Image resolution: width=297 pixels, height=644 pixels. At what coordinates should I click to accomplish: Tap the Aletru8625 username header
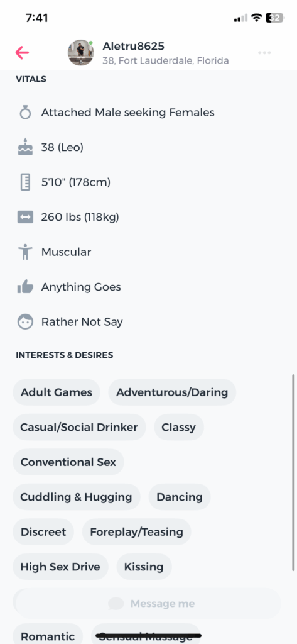(x=133, y=46)
